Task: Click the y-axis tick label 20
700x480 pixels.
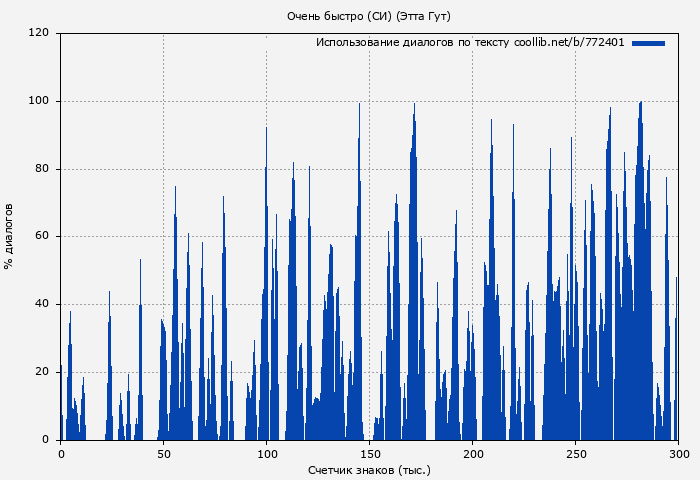Action: tap(42, 372)
